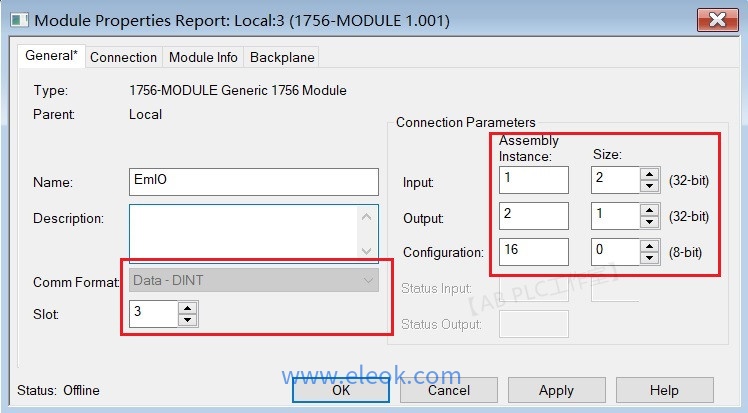Click the Help button
The height and width of the screenshot is (413, 748).
click(663, 390)
